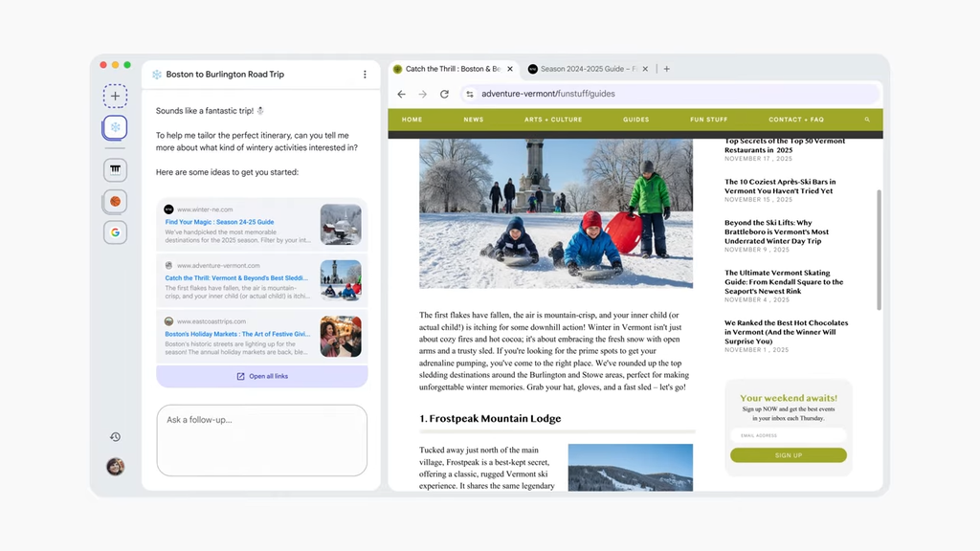Click the browser back arrow
The image size is (980, 551).
(x=401, y=94)
